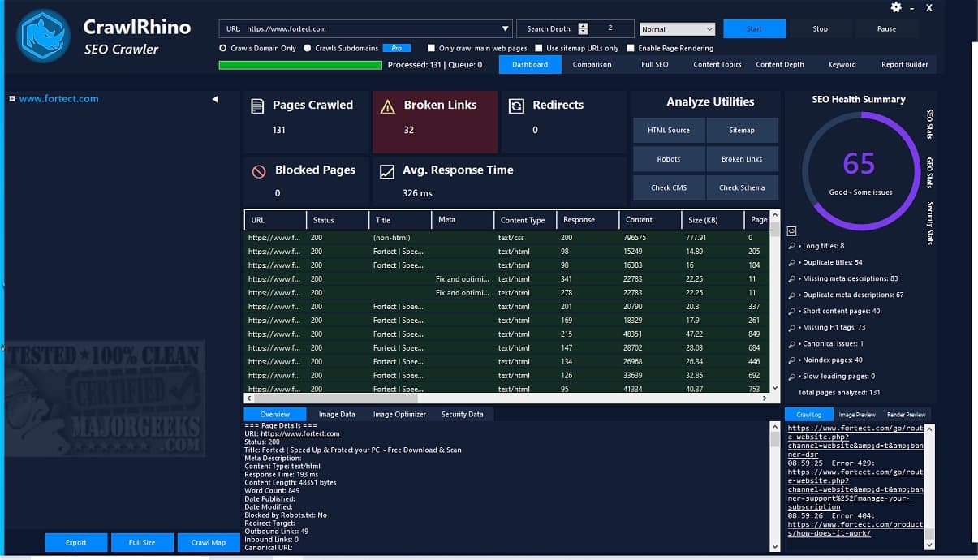Click the Redirects panel icon
Image resolution: width=978 pixels, height=560 pixels.
pyautogui.click(x=515, y=106)
